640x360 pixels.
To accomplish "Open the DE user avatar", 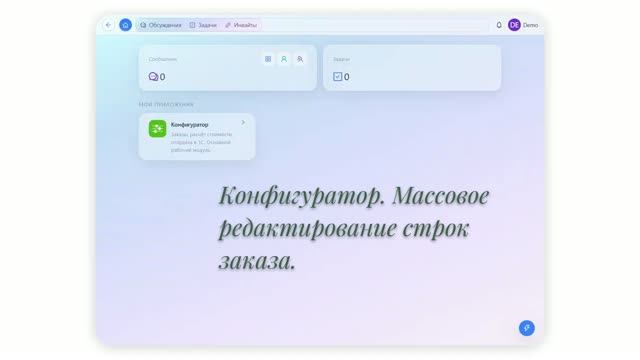I will [x=514, y=25].
